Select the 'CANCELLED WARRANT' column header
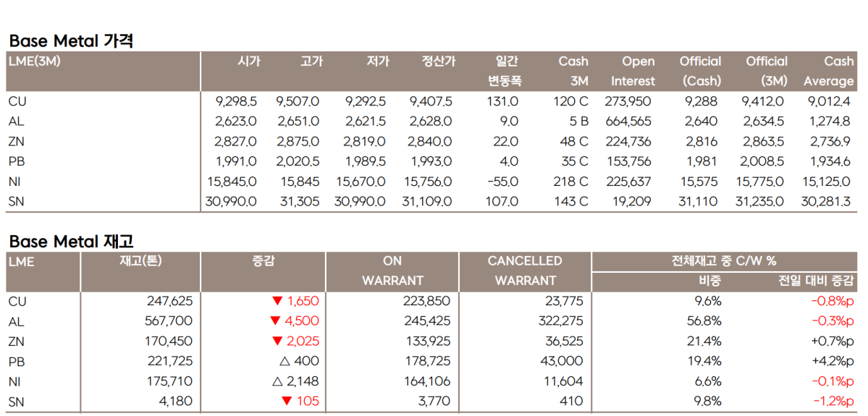 (x=525, y=271)
